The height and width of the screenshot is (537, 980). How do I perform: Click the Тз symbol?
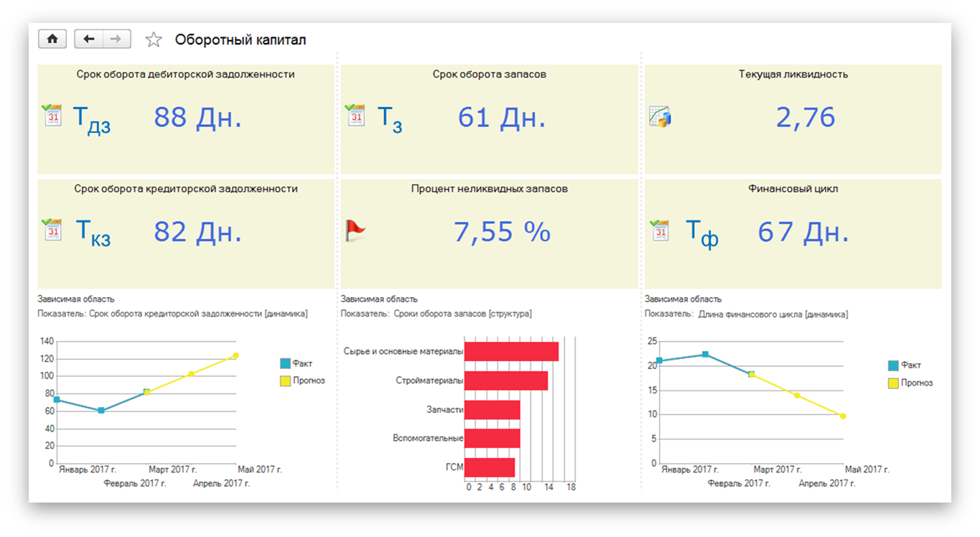tap(390, 119)
